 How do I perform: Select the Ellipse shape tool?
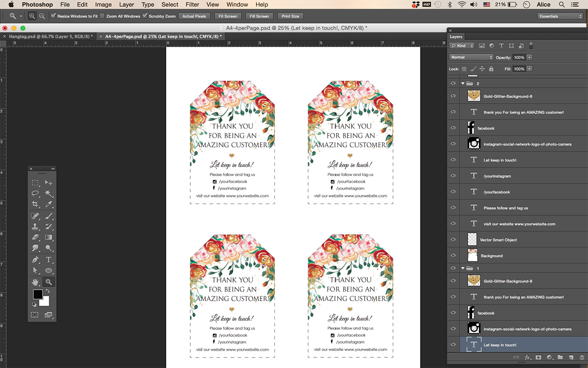point(49,270)
